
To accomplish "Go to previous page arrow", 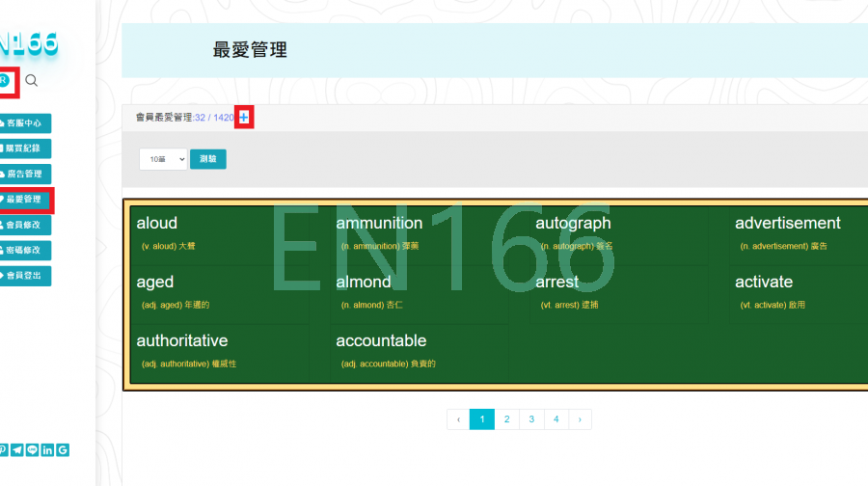I will coord(458,419).
